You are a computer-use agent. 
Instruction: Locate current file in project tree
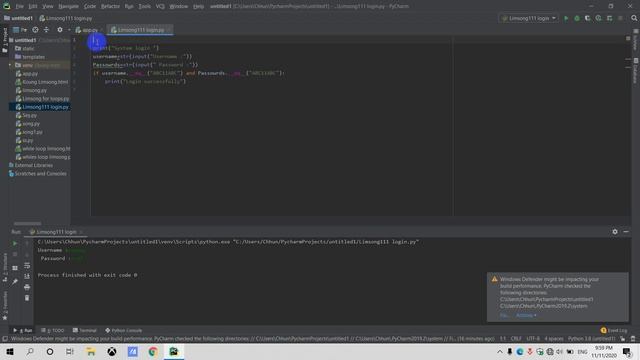coord(36,30)
